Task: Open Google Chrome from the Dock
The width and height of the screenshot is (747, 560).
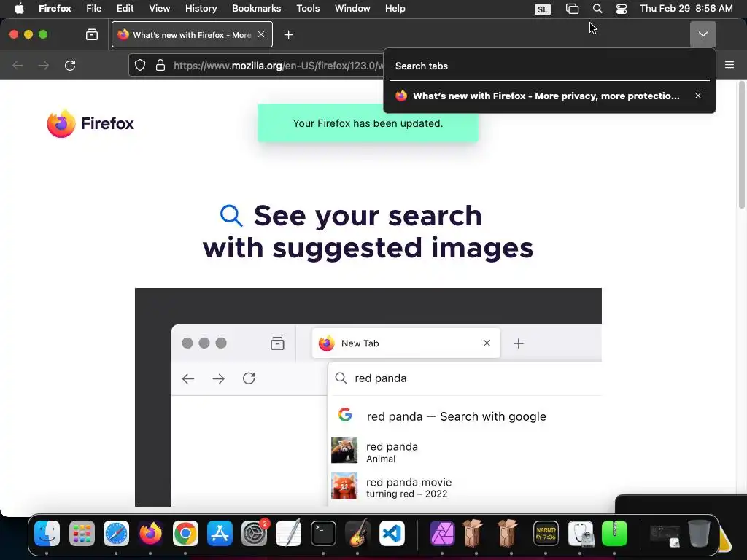Action: tap(185, 533)
